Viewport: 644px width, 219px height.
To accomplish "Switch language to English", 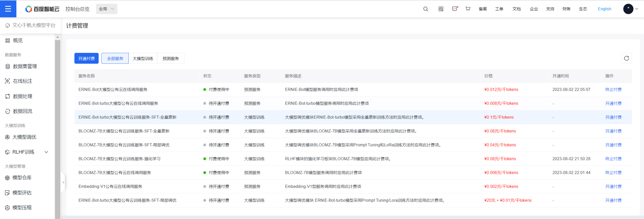I will point(604,9).
